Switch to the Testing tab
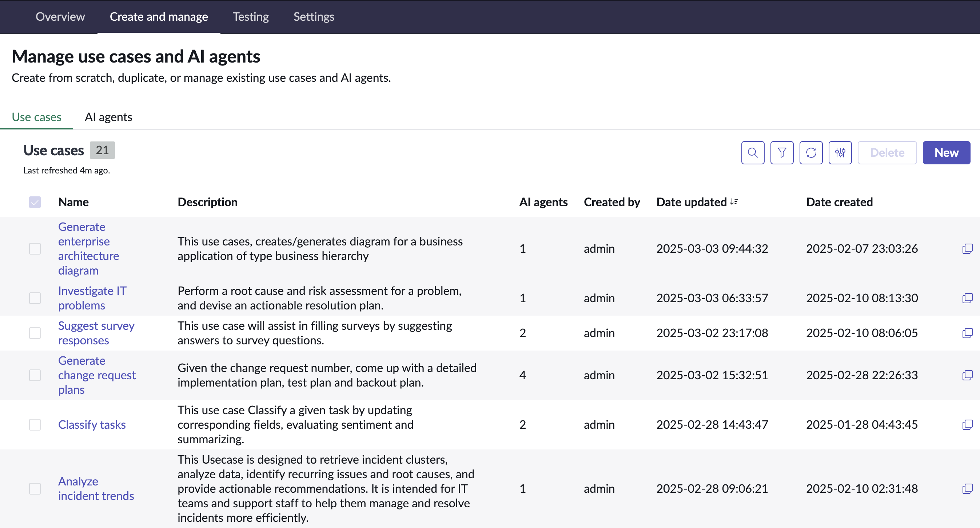The image size is (980, 528). [251, 17]
